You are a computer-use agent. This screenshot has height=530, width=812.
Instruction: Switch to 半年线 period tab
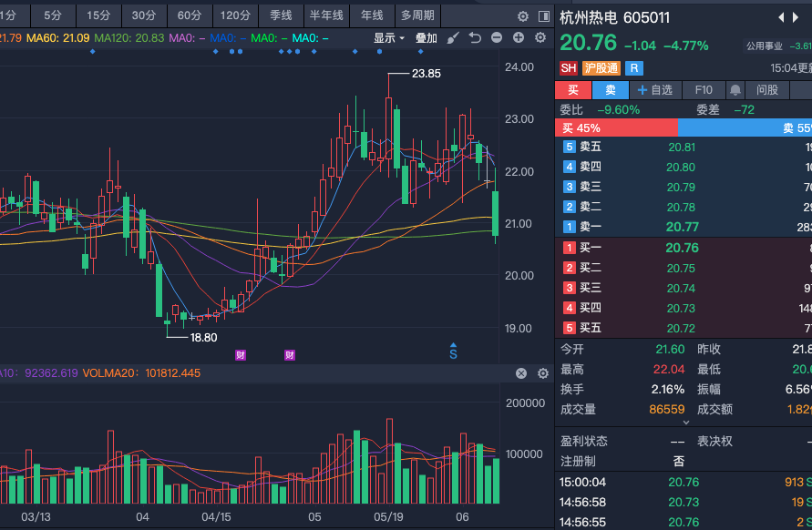pyautogui.click(x=326, y=15)
